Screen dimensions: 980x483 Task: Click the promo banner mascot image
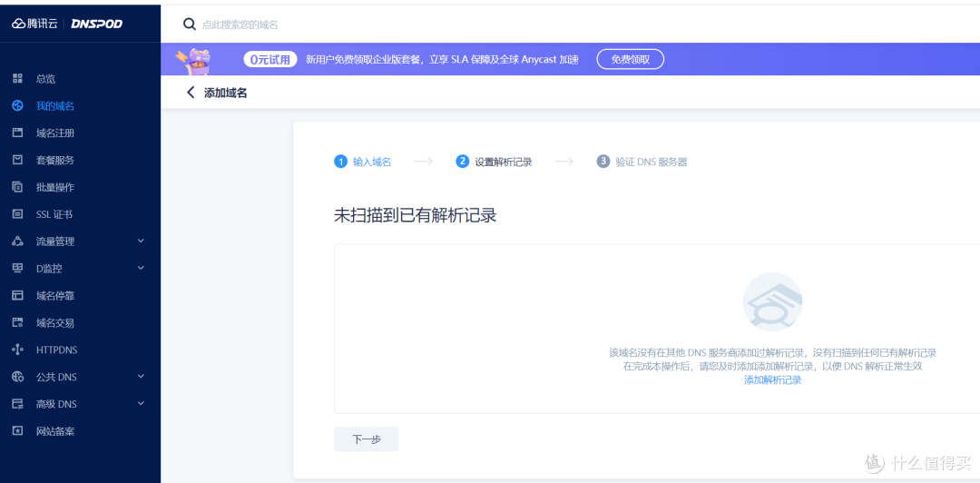point(194,60)
